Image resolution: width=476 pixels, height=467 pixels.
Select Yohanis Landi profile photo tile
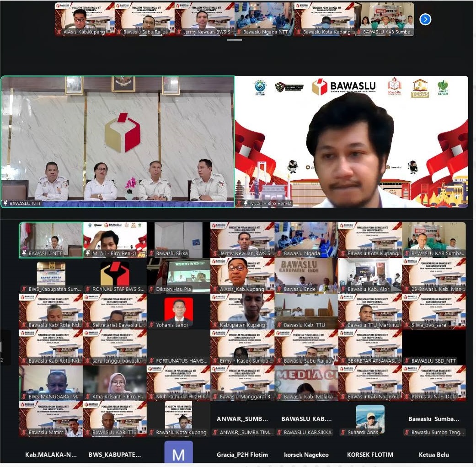[x=178, y=311]
